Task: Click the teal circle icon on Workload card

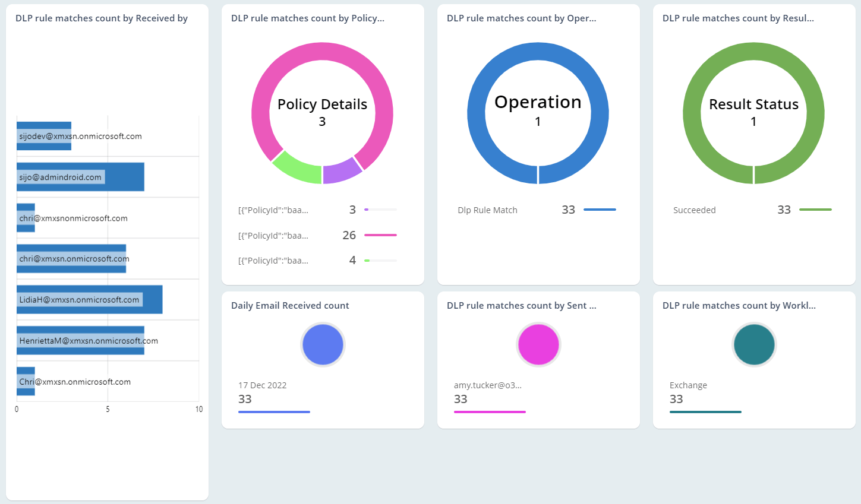Action: (x=754, y=344)
